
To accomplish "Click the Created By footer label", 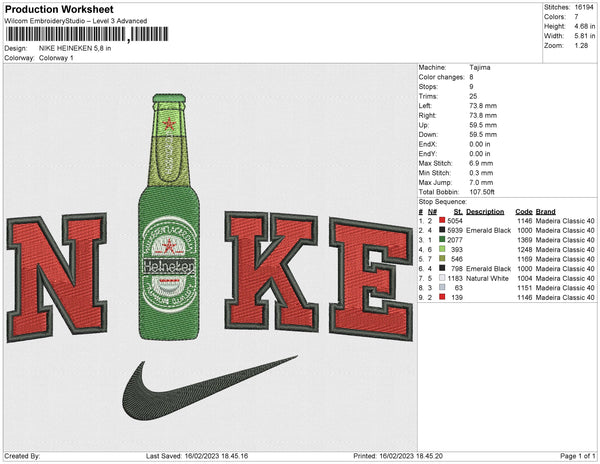I will pyautogui.click(x=22, y=456).
